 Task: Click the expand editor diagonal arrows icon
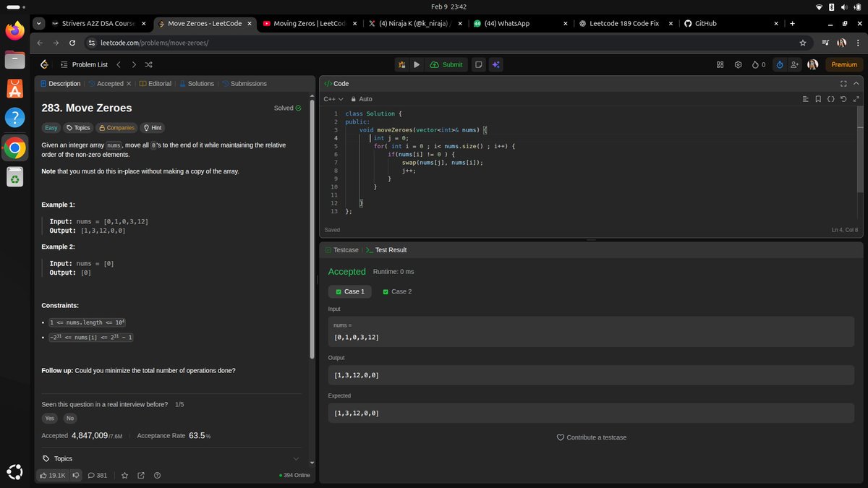(x=856, y=99)
